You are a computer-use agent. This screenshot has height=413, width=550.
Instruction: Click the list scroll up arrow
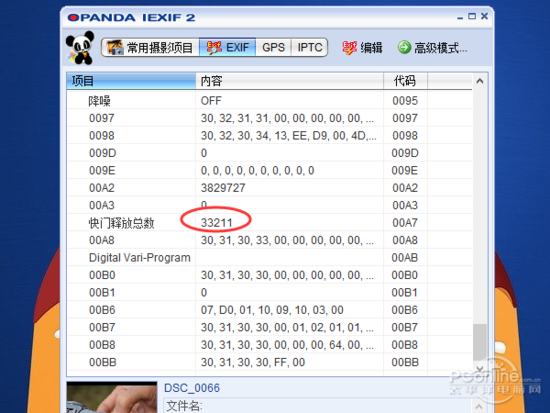[479, 81]
